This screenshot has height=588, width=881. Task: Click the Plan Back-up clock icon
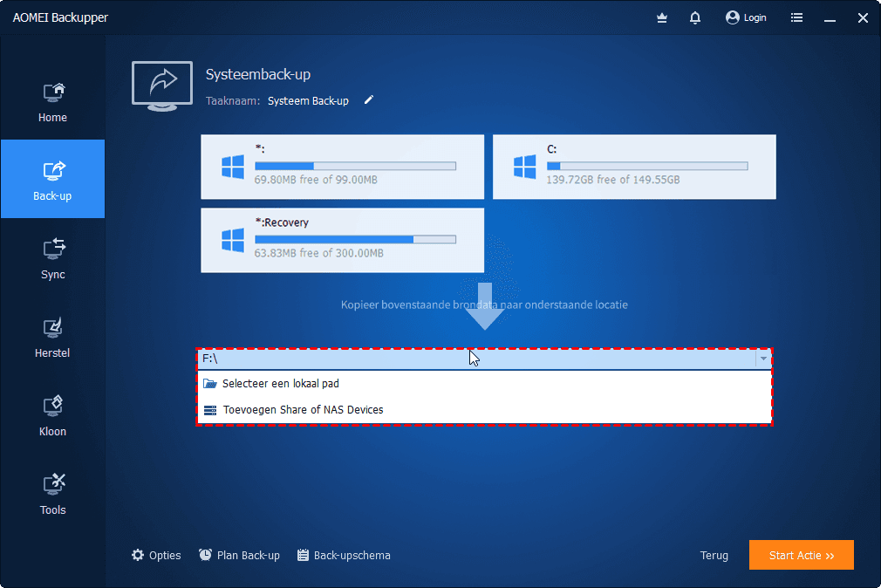(x=205, y=555)
